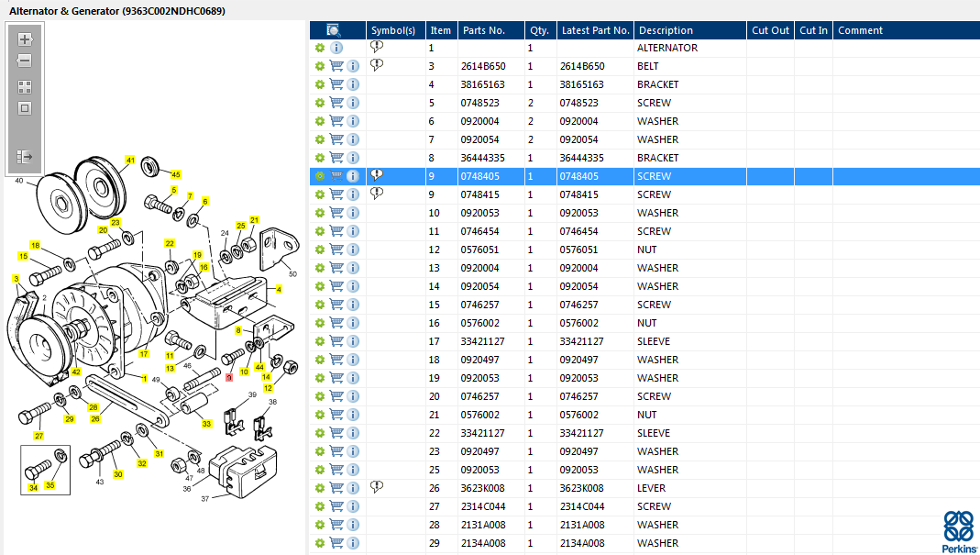Click the Latest Part No. column header
980x555 pixels.
(x=595, y=30)
